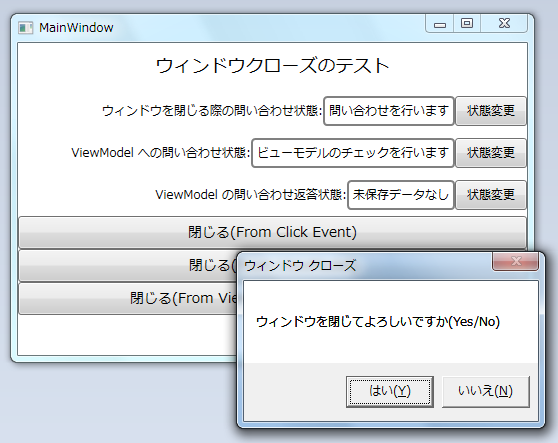Click the 閉じる(From Click Event) button
The image size is (558, 443).
[x=272, y=232]
